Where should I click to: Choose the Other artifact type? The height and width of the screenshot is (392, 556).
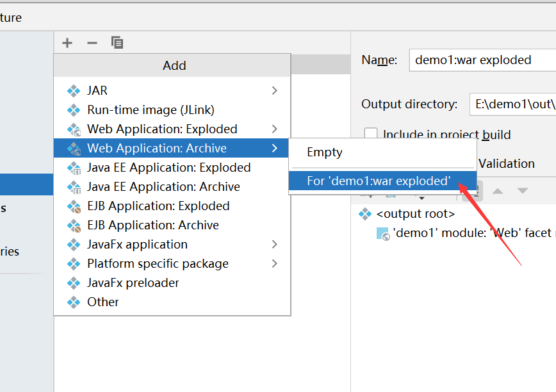point(103,302)
